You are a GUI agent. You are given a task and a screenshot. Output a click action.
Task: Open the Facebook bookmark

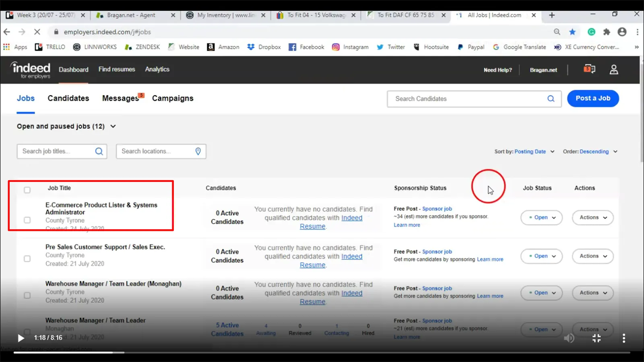tap(306, 47)
